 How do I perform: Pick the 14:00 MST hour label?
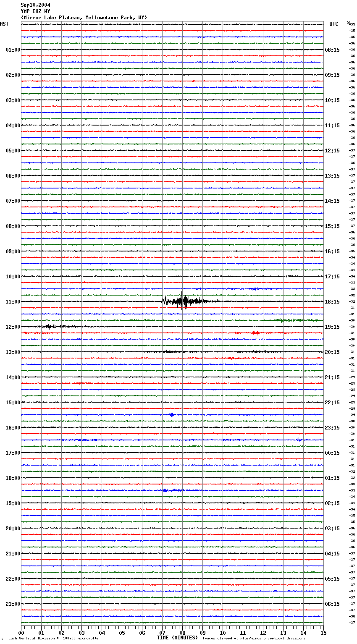(13, 377)
